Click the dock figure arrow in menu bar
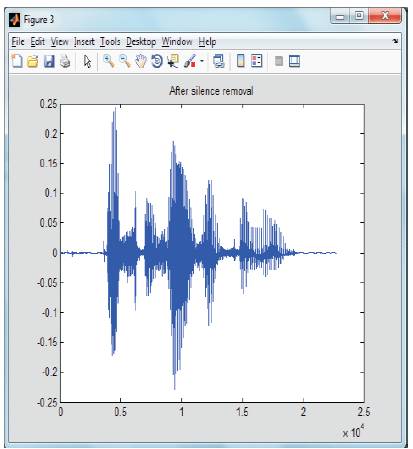The height and width of the screenshot is (449, 413). tap(395, 41)
